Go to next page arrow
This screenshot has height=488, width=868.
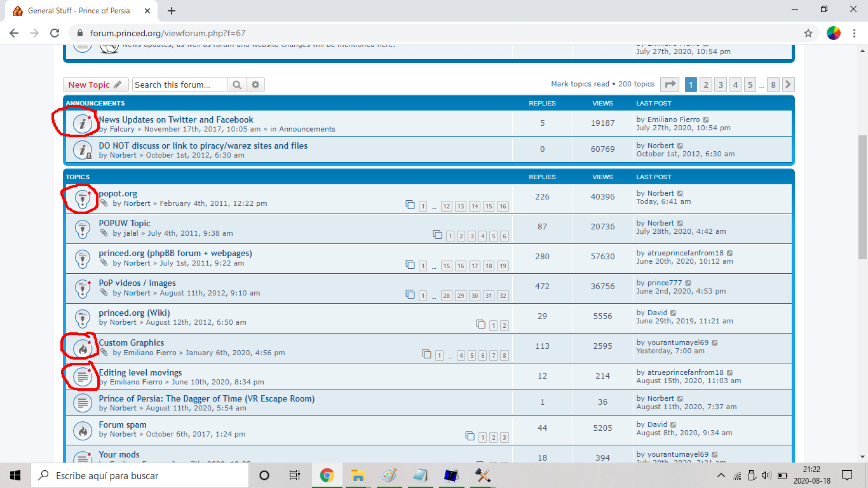coord(788,85)
